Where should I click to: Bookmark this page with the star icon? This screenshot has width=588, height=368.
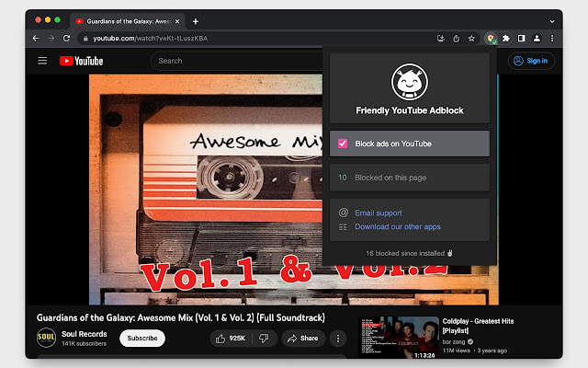tap(471, 39)
